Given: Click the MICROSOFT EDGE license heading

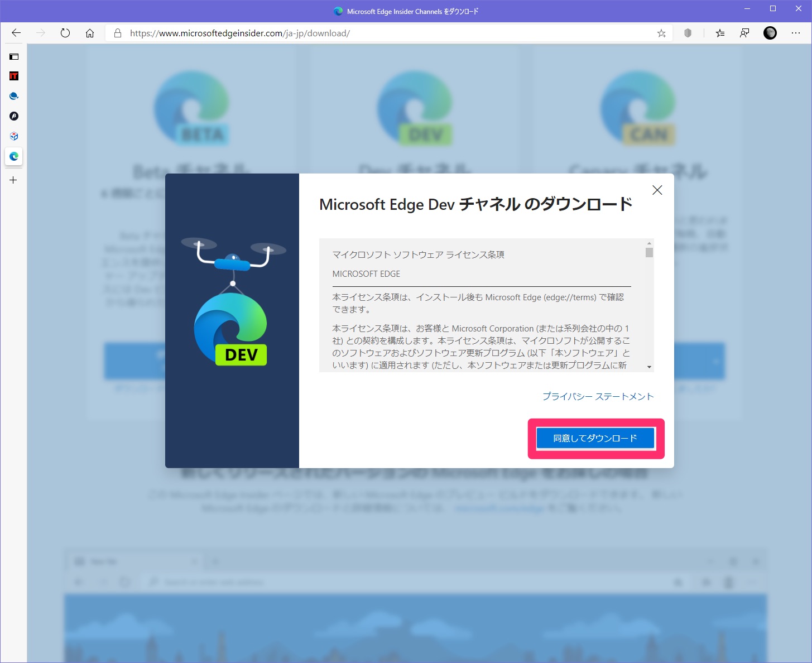Looking at the screenshot, I should coord(366,274).
